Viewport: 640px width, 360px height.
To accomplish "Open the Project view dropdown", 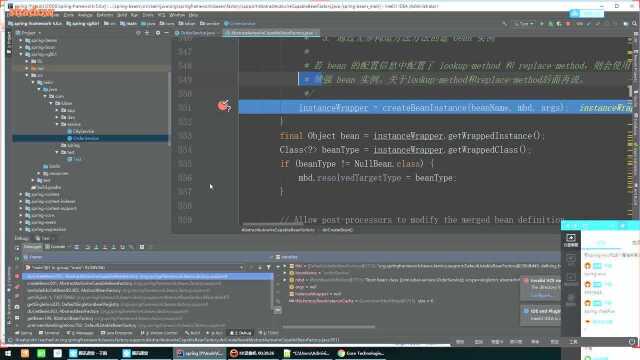I will (x=29, y=33).
